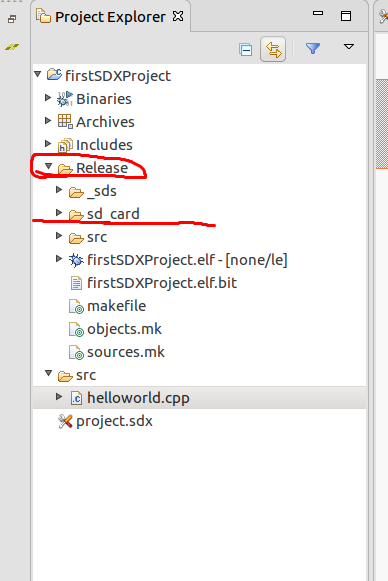Click the objects.mk file icon
388x581 pixels.
[76, 330]
